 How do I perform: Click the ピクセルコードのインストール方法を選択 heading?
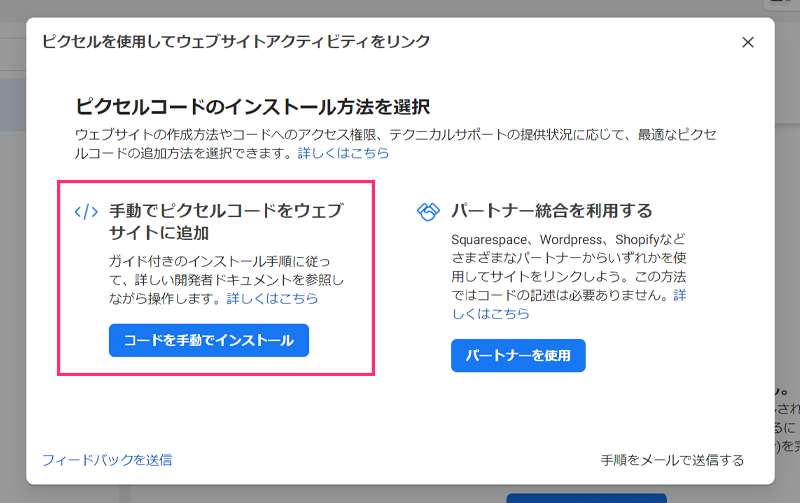pyautogui.click(x=252, y=107)
